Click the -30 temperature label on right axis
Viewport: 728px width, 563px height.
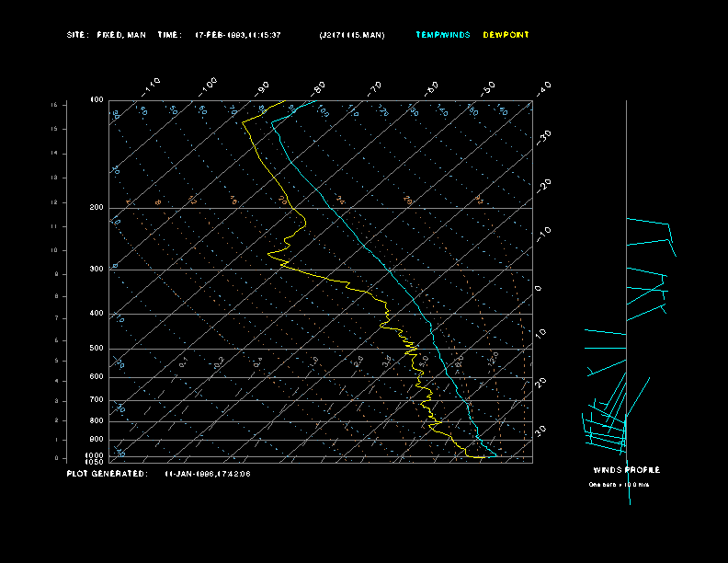[543, 135]
